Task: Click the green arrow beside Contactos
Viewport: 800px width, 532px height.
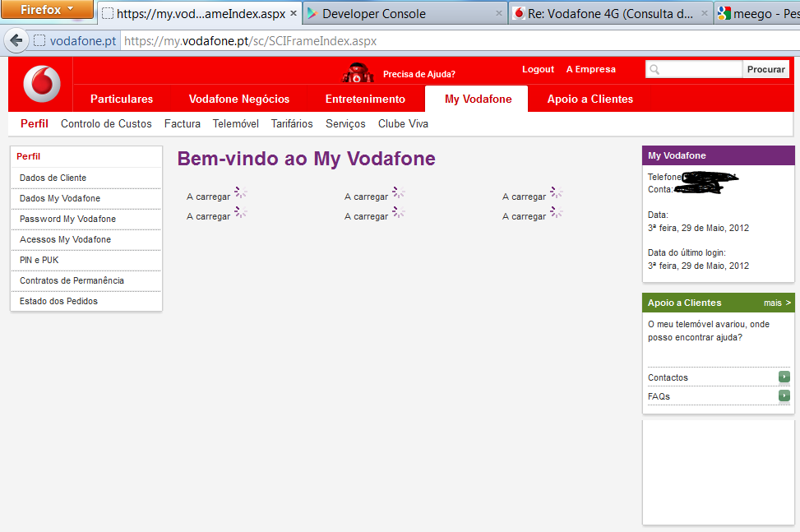Action: coord(784,377)
